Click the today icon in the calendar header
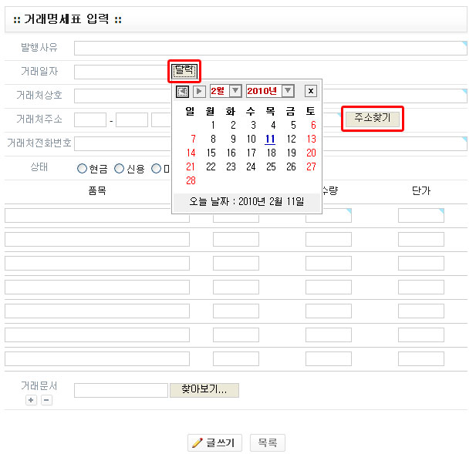The height and width of the screenshot is (454, 476). pos(182,91)
